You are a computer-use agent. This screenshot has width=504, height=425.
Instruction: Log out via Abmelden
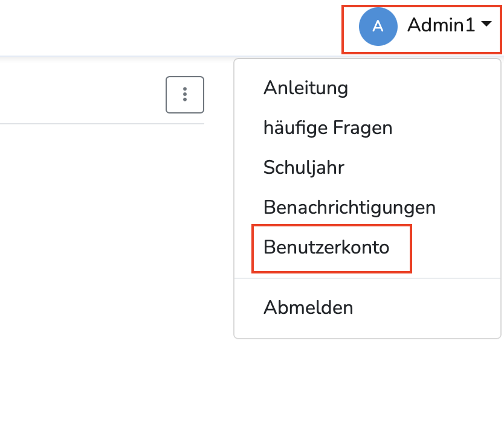click(x=308, y=307)
